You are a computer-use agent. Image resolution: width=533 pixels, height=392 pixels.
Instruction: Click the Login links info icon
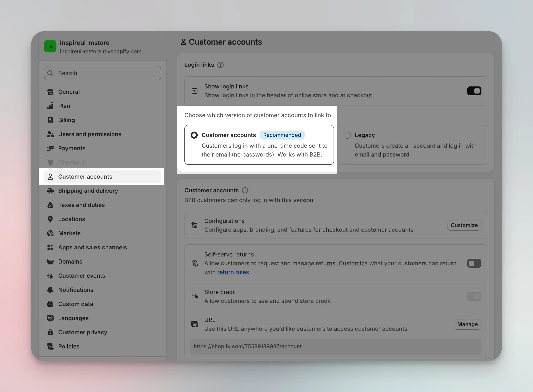click(x=220, y=65)
